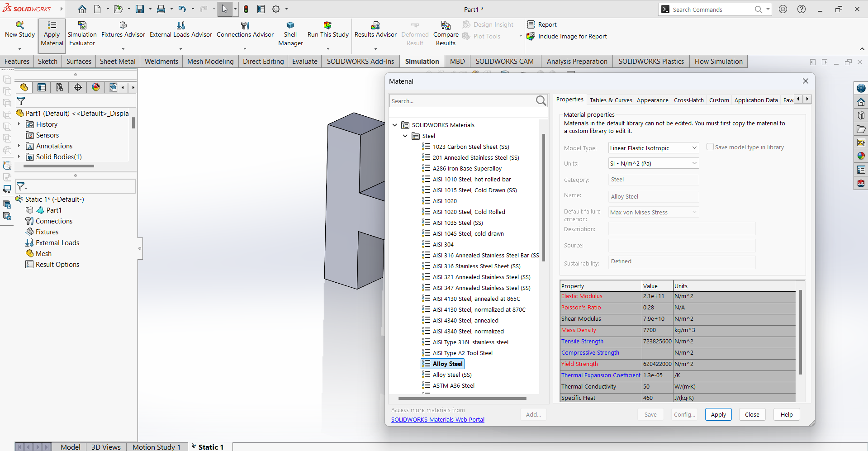Select Fixtures in the study tree
The image size is (868, 451).
point(47,232)
